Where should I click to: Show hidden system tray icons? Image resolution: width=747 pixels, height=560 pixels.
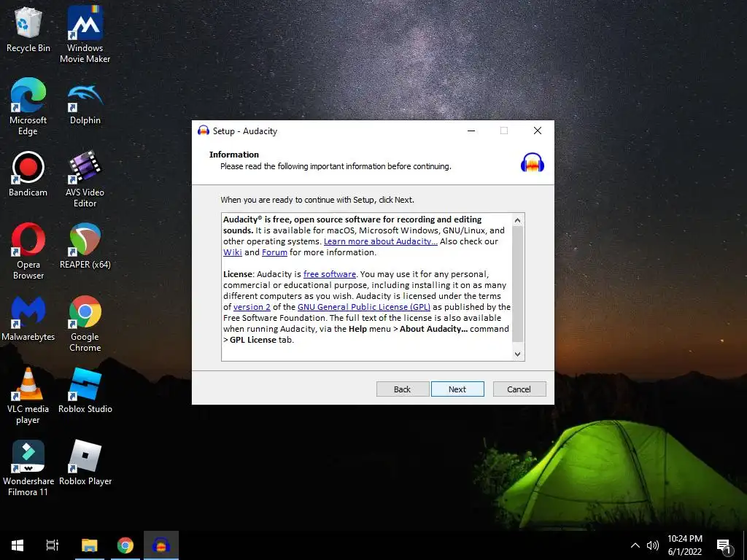point(635,545)
